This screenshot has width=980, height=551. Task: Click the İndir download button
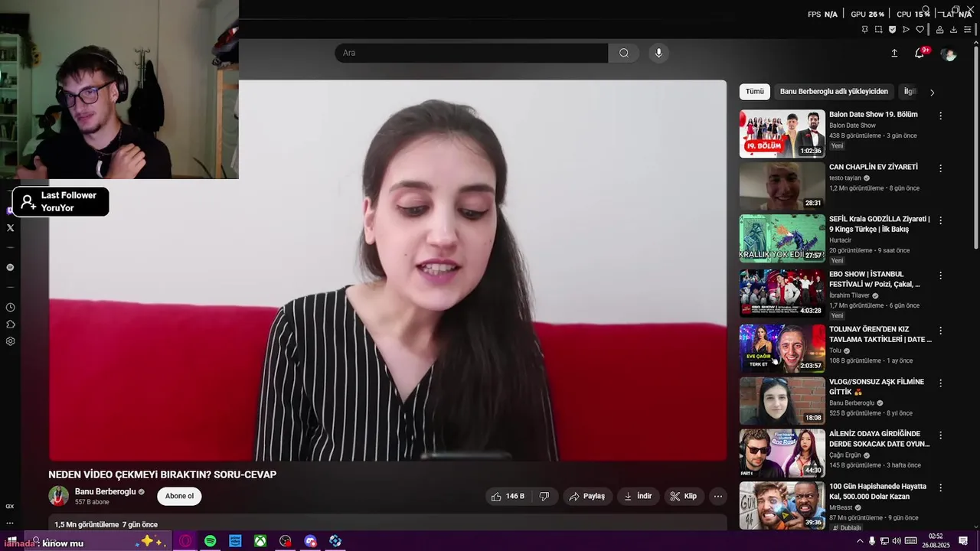pos(638,496)
